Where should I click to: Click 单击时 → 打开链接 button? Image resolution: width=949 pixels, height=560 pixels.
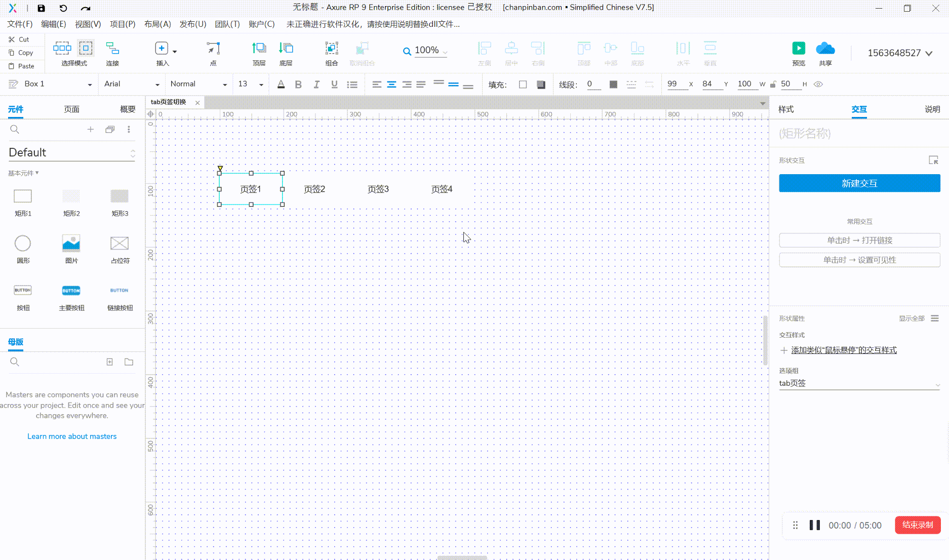tap(859, 240)
